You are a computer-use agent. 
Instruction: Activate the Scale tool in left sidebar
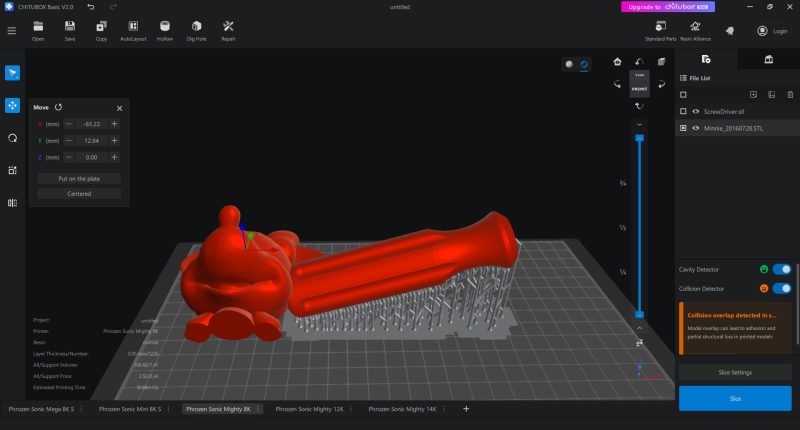(x=12, y=170)
